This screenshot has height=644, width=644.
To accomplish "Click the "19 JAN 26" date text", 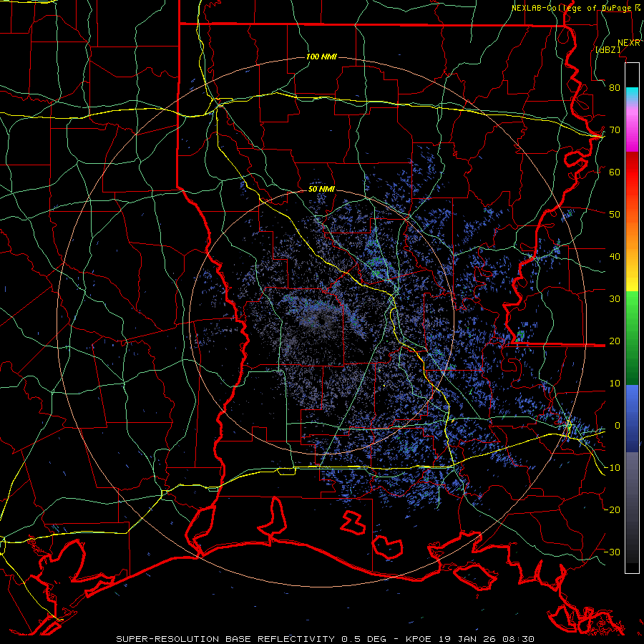I will (x=466, y=639).
